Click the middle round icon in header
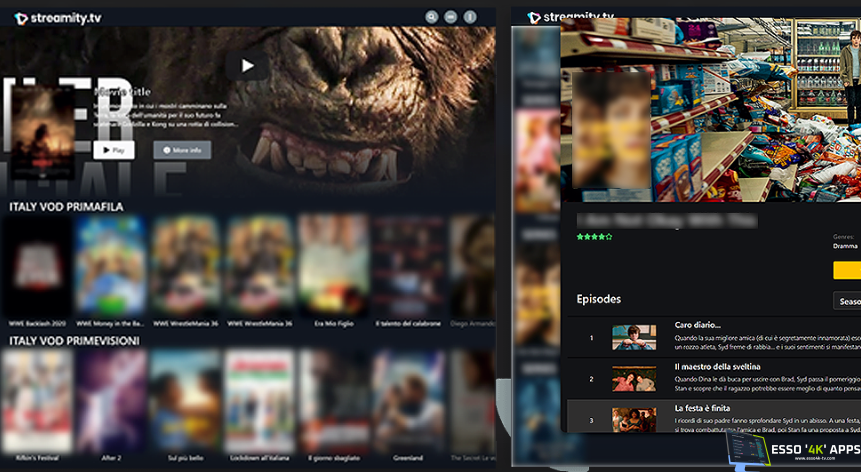Viewport: 861px width, 472px height. pos(451,17)
